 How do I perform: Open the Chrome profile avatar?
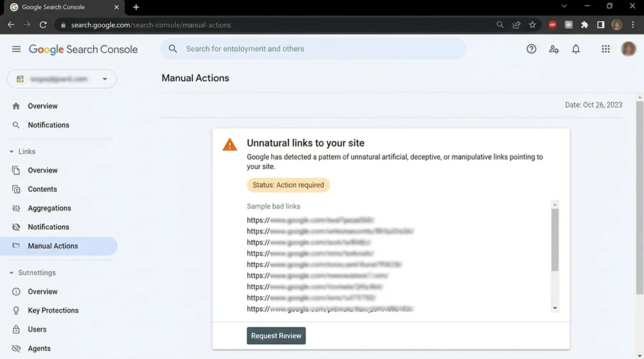pos(616,25)
